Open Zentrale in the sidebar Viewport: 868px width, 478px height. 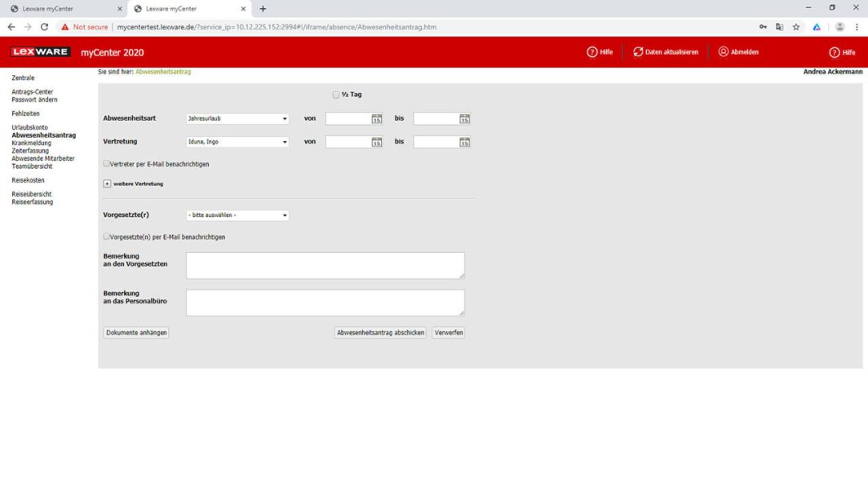23,78
